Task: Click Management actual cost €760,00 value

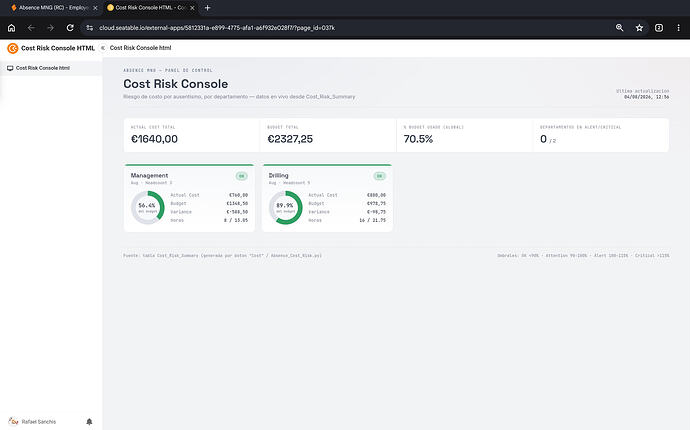Action: click(239, 195)
